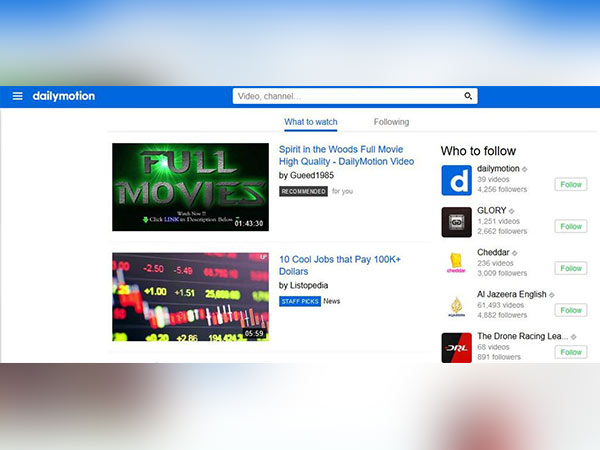
Task: Open the Drone Racing League avatar icon
Action: tap(456, 347)
